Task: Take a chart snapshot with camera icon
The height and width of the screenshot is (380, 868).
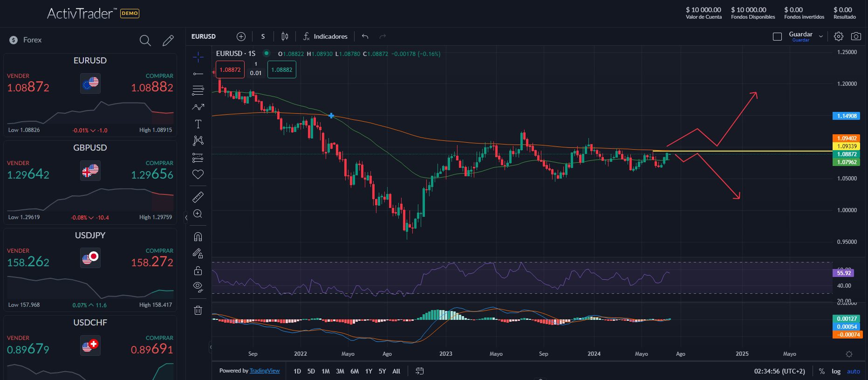Action: (x=856, y=36)
